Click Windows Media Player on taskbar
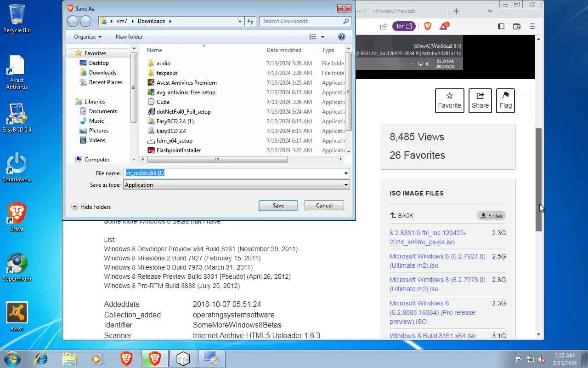588x368 pixels. click(97, 358)
